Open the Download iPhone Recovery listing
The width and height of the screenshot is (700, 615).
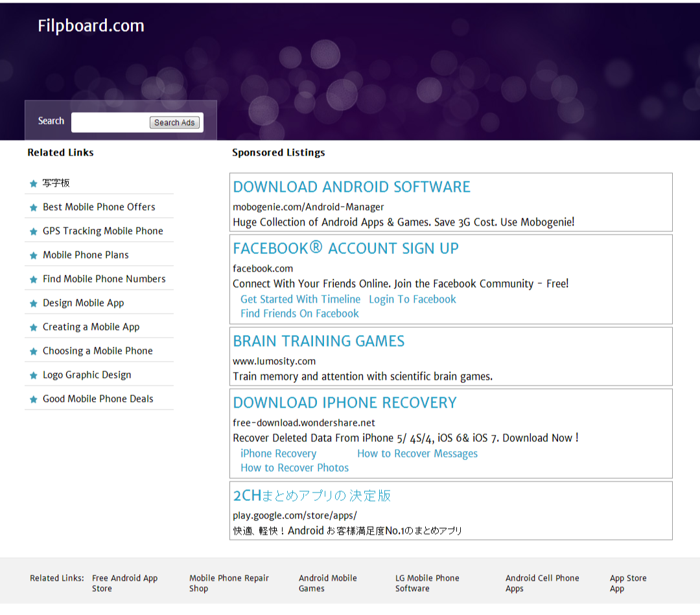tap(345, 403)
